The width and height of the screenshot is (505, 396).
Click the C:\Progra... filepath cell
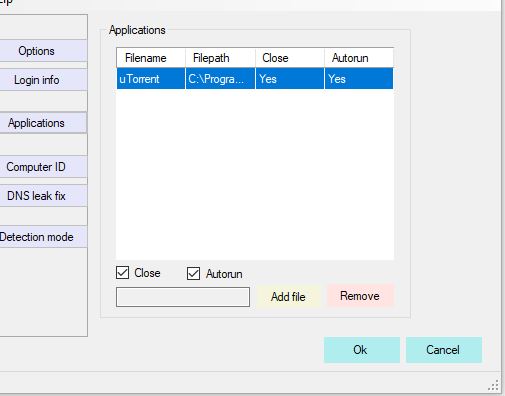(220, 79)
